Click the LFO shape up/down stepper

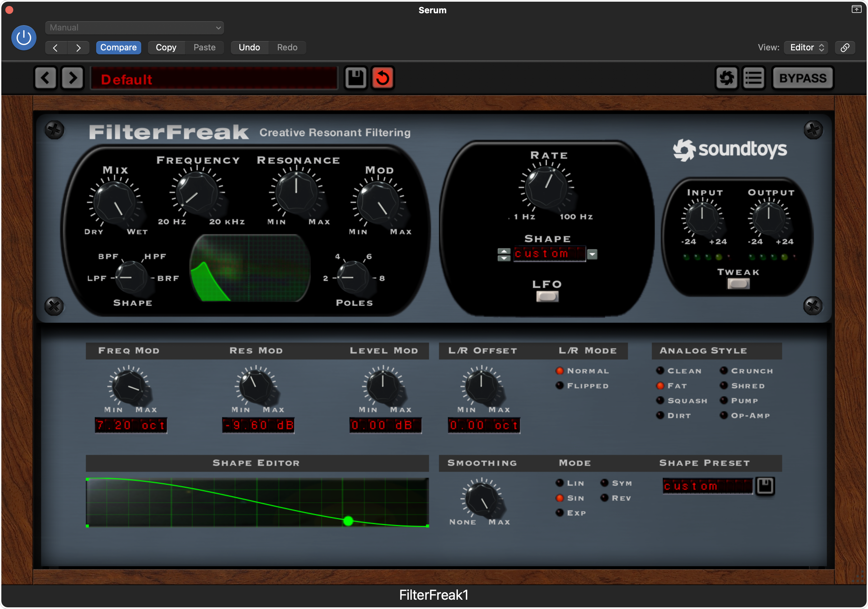pos(504,254)
